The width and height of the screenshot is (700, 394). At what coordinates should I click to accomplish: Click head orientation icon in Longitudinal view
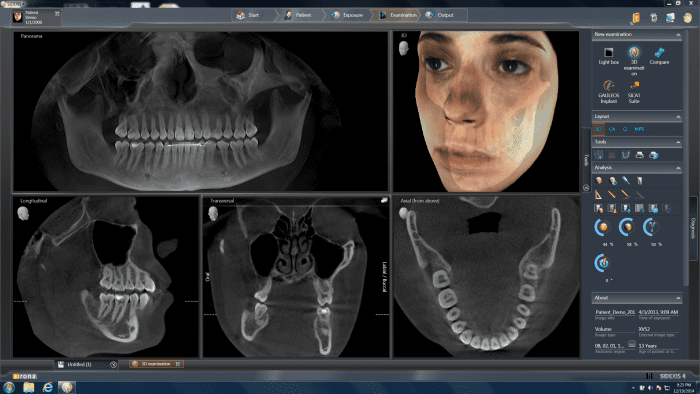pyautogui.click(x=23, y=213)
